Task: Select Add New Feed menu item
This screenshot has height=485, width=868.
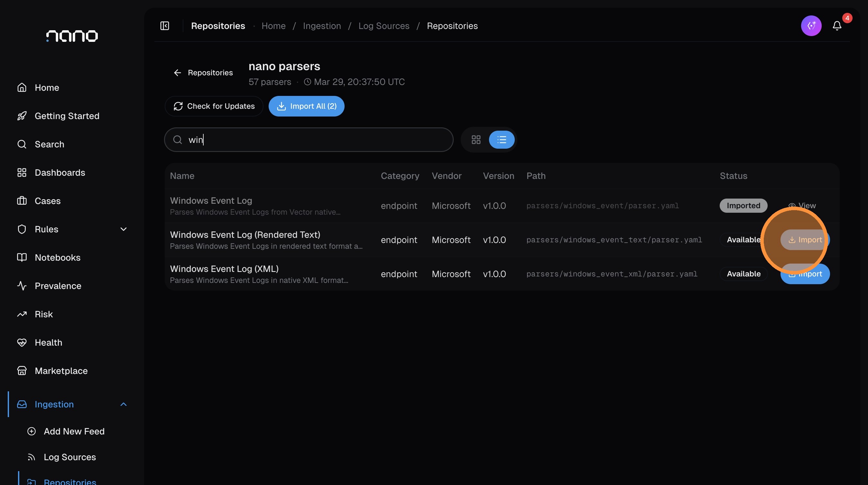Action: click(74, 431)
